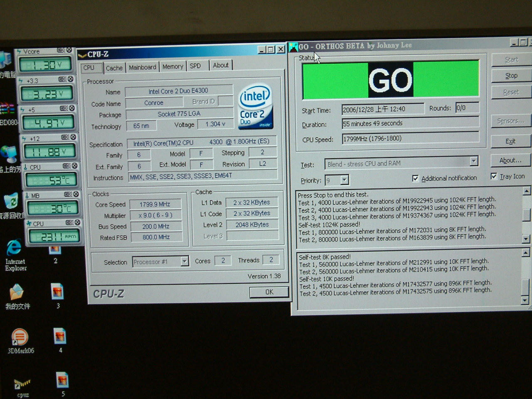
Task: Close the +5 voltage gadget
Action: point(71,108)
